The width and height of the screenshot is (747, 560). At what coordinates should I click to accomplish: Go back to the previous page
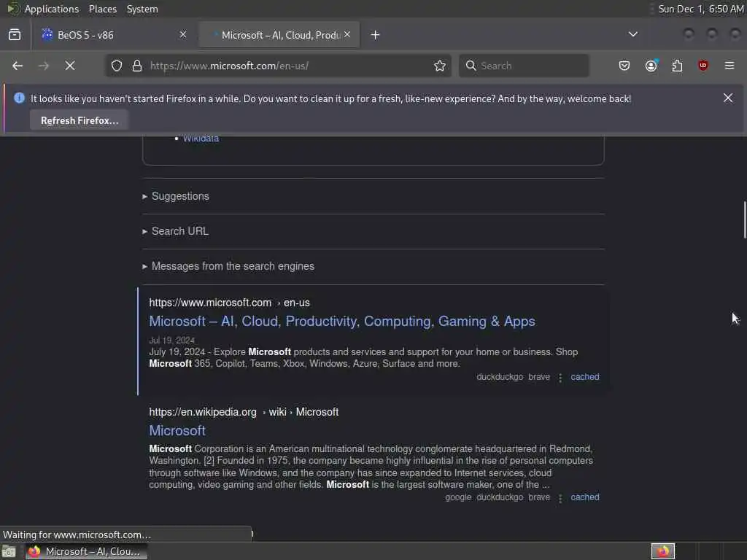pos(18,66)
